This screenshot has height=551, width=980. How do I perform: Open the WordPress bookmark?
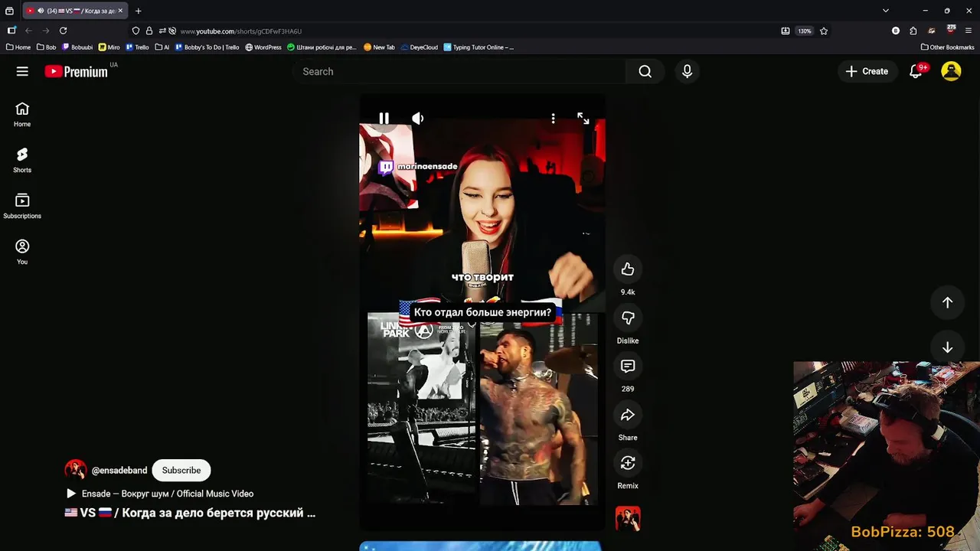263,47
